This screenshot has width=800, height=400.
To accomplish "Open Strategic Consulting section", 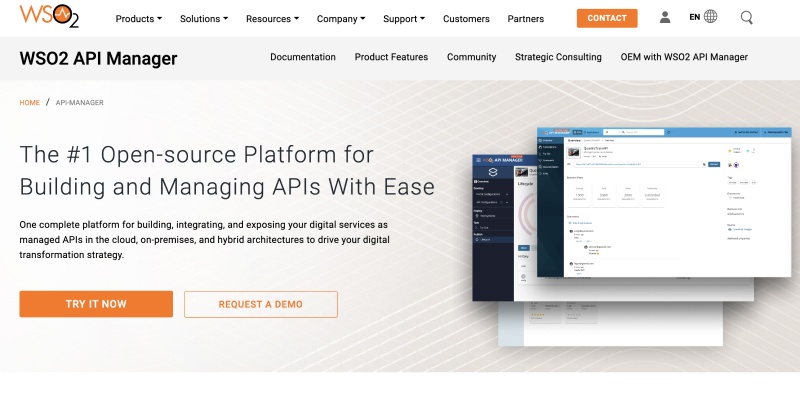I will (x=558, y=57).
